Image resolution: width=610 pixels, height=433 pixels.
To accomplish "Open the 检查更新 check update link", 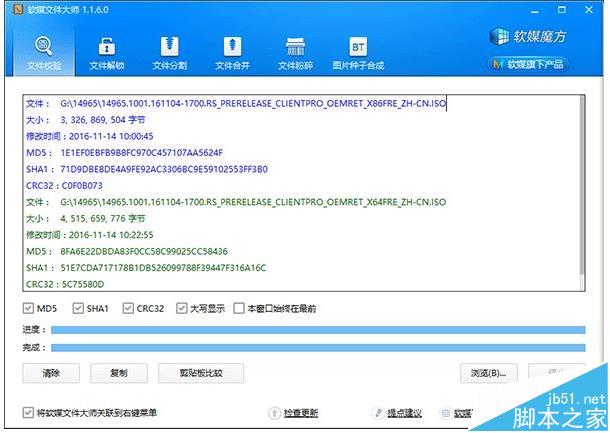I will (x=301, y=413).
